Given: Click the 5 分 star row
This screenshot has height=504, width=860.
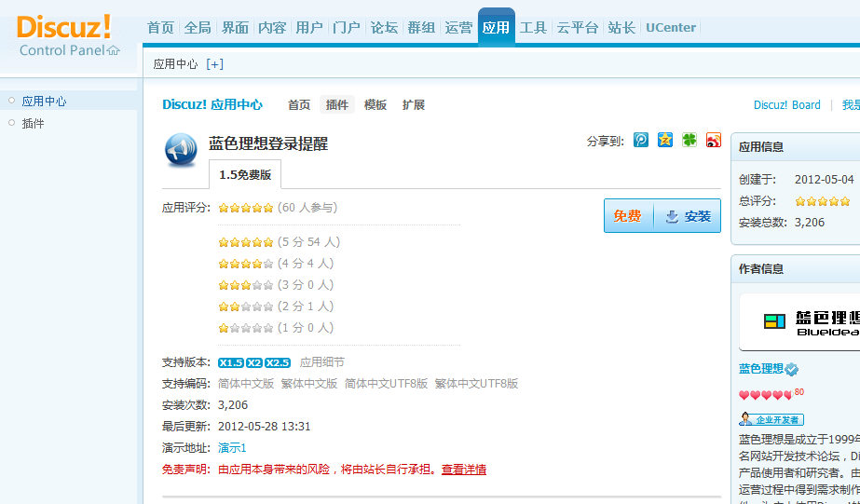Looking at the screenshot, I should 246,242.
